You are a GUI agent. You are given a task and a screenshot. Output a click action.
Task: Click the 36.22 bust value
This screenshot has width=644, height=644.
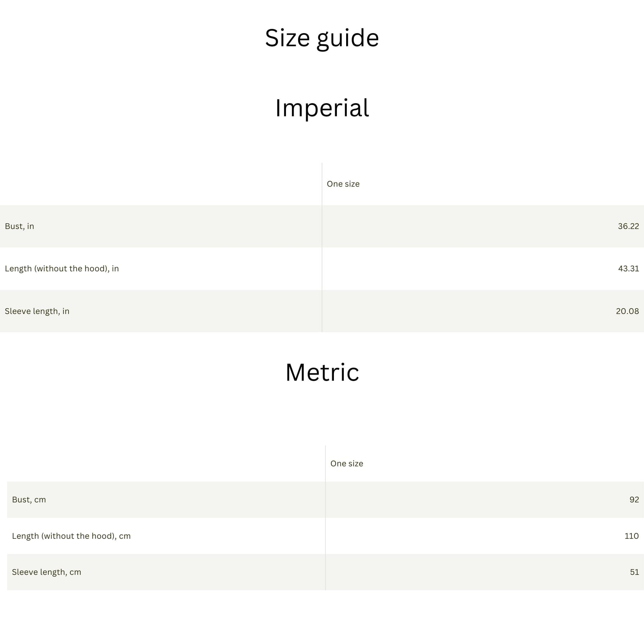click(628, 226)
